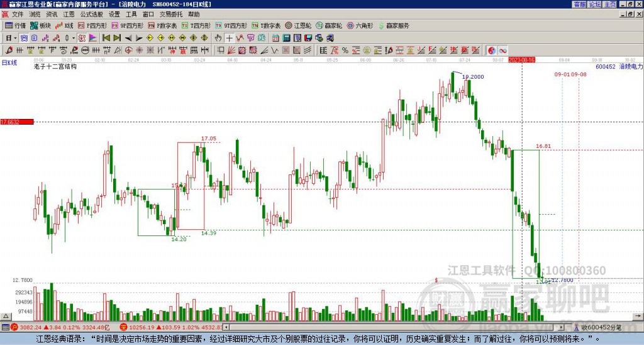Open the 浏览 menu

pyautogui.click(x=35, y=14)
